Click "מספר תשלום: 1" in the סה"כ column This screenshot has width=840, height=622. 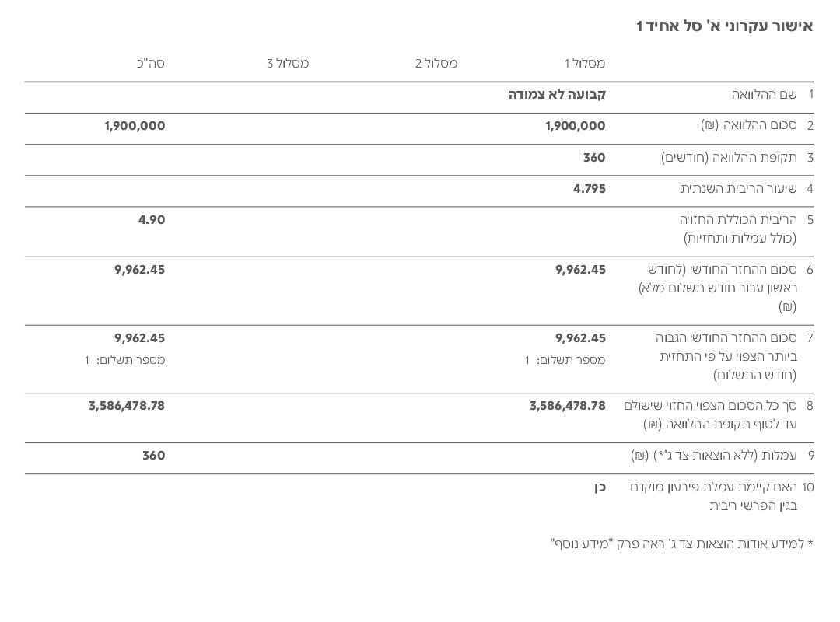point(124,360)
